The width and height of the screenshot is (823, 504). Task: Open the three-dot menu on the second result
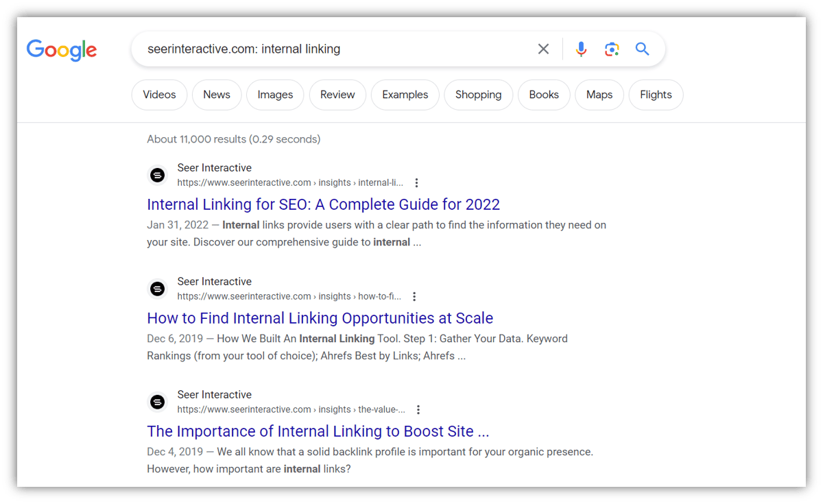(414, 296)
